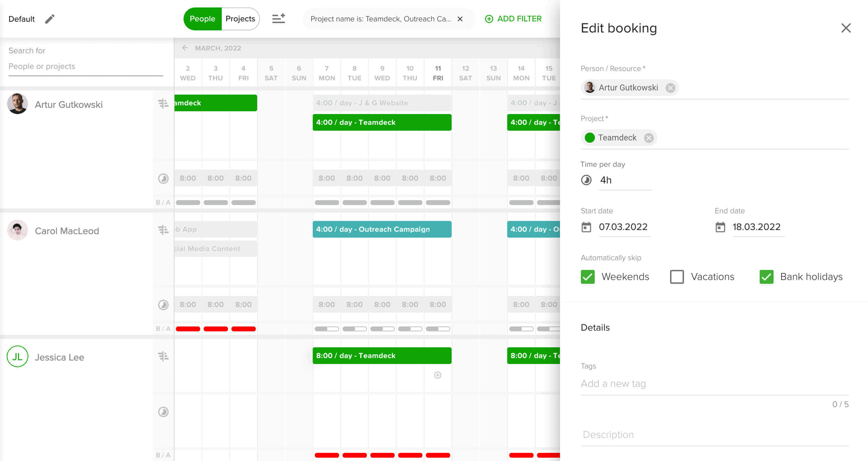
Task: Click the Artur Gutkowski chip in Person / Resource
Action: coord(629,88)
